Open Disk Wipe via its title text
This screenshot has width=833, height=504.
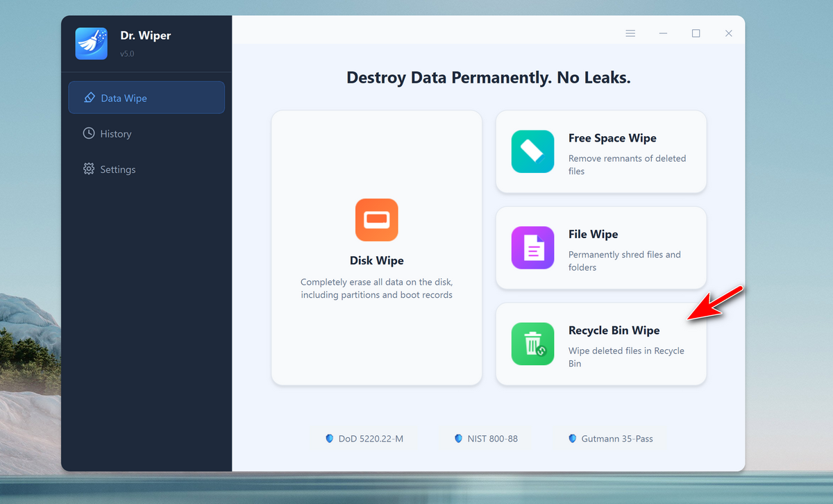pos(376,261)
